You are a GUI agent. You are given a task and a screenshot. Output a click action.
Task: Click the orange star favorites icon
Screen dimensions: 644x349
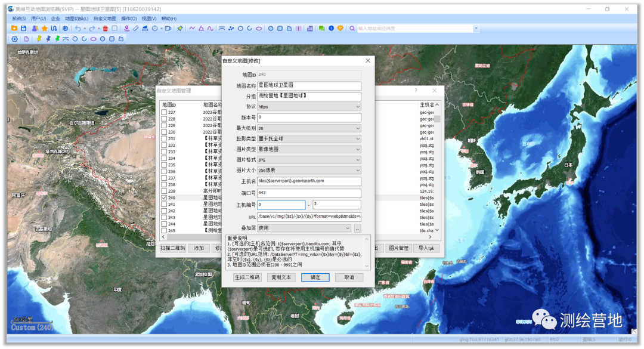pos(44,29)
